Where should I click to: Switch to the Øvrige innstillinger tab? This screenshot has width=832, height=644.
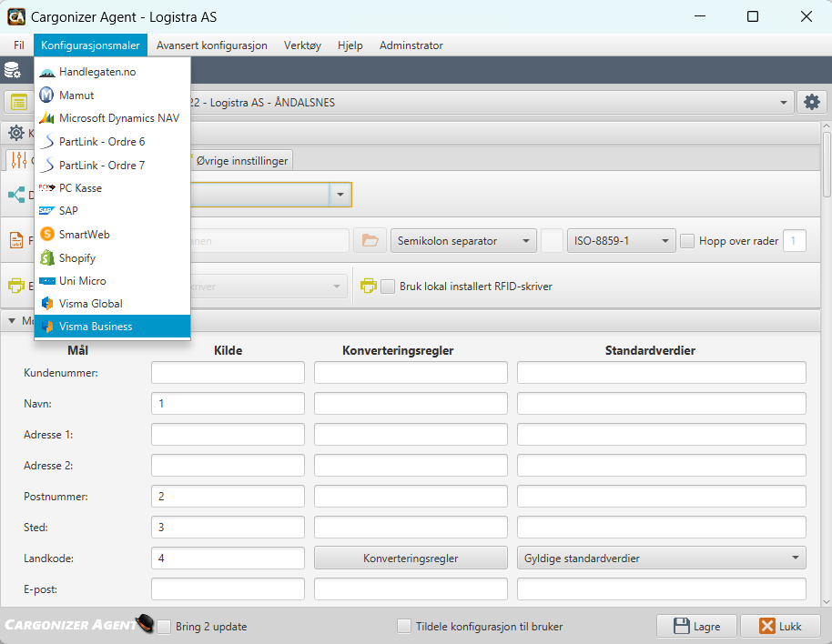click(240, 159)
